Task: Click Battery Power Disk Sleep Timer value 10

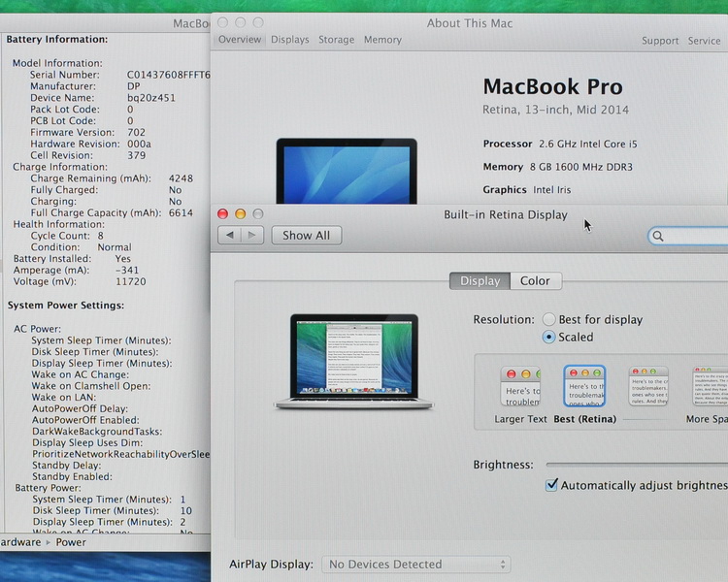Action: pyautogui.click(x=185, y=510)
